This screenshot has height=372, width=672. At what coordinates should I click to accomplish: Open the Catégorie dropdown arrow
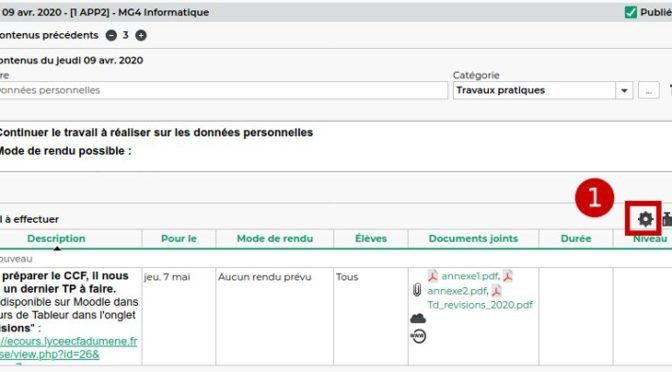coord(624,90)
